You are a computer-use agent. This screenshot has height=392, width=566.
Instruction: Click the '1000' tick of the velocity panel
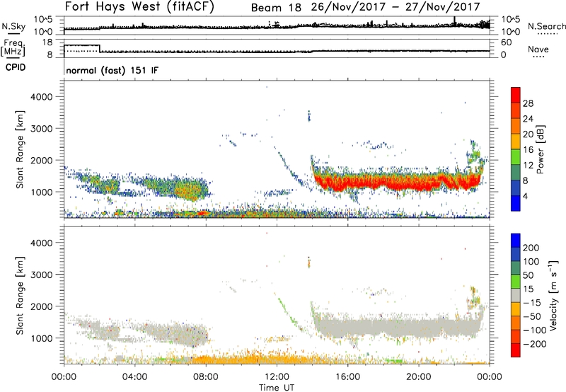tap(41, 338)
